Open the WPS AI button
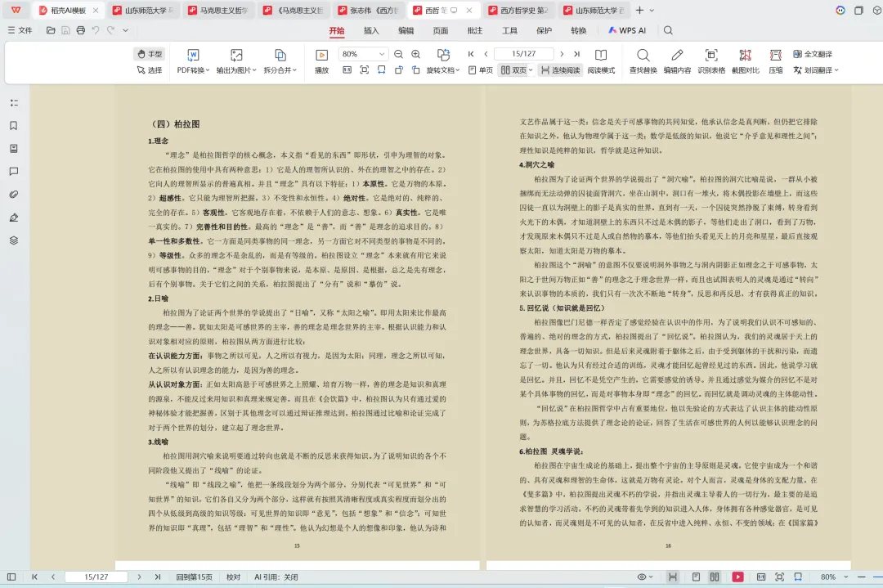Screen dimensions: 883x588 coord(627,30)
